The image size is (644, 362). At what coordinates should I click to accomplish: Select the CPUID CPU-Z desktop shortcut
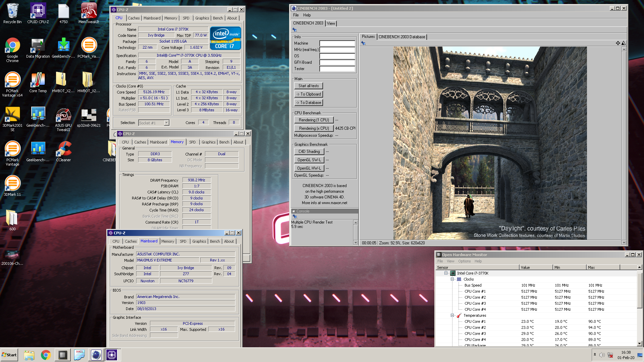click(x=38, y=13)
